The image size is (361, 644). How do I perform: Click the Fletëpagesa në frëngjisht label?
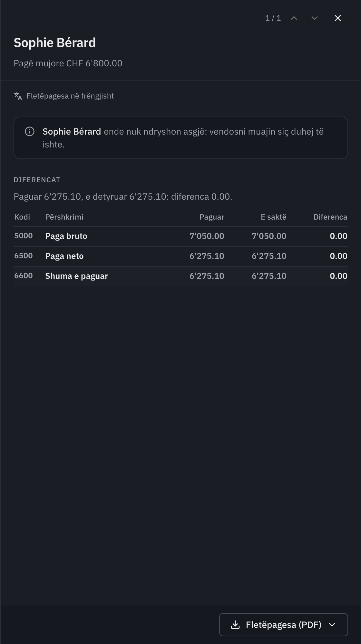coord(70,96)
